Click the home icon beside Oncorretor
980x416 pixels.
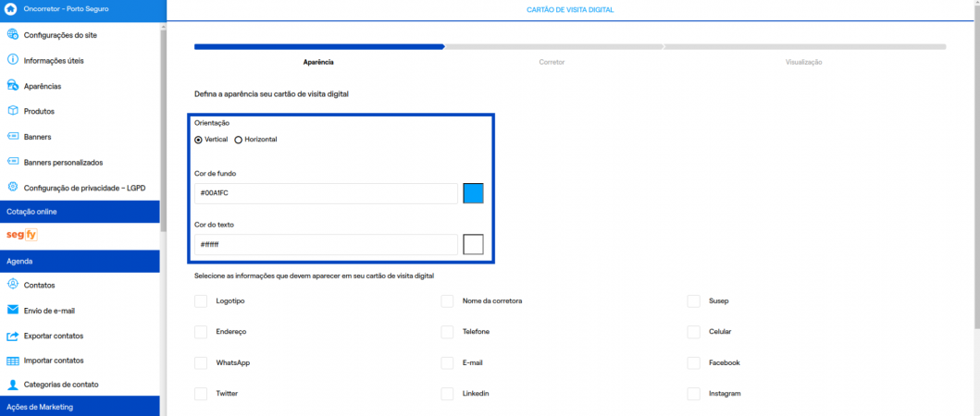pyautogui.click(x=12, y=9)
